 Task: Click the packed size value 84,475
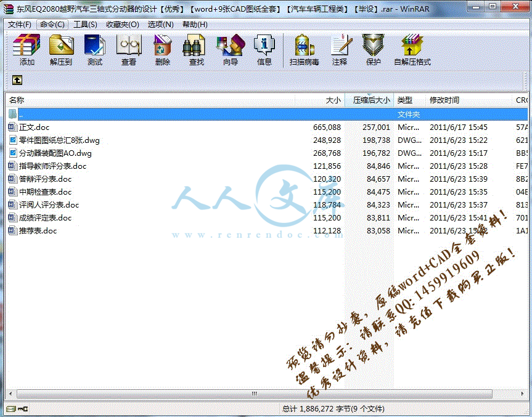point(379,192)
